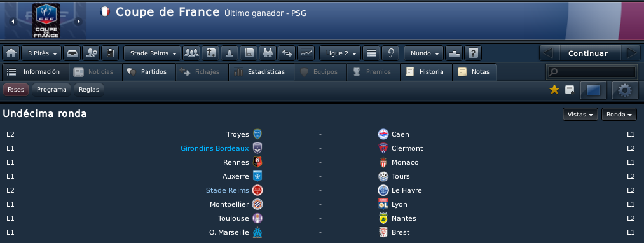Open the tactics board icon
Viewport: 644px width, 243px height.
click(x=210, y=53)
